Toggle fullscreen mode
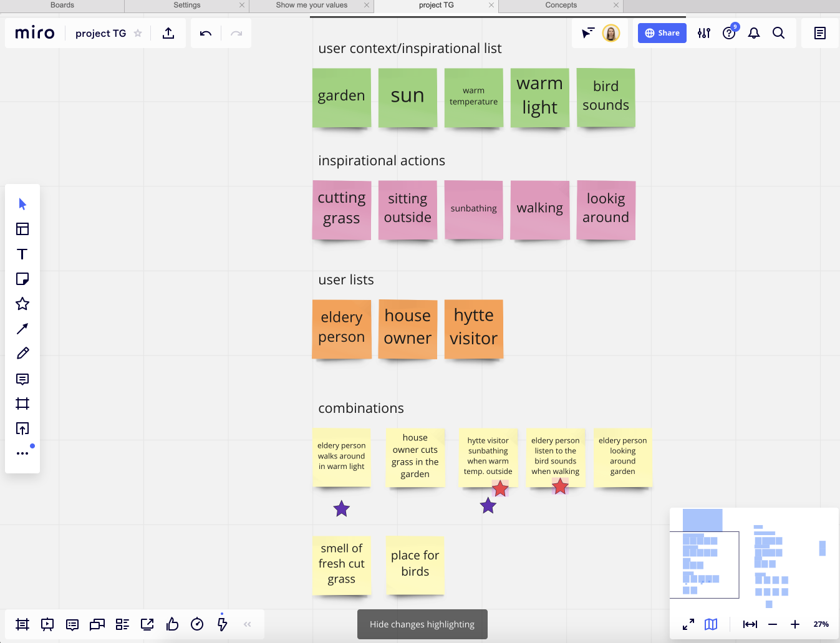The height and width of the screenshot is (643, 840). [x=688, y=624]
